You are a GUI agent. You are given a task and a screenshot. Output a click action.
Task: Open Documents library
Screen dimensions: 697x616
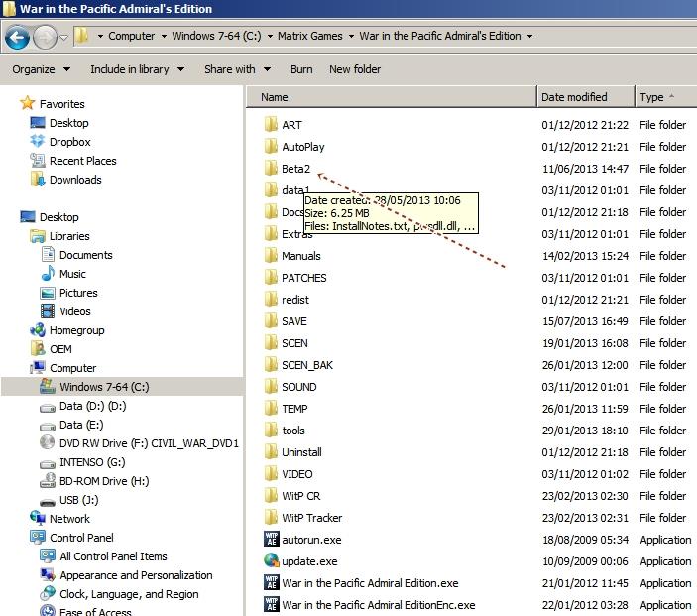pyautogui.click(x=76, y=255)
